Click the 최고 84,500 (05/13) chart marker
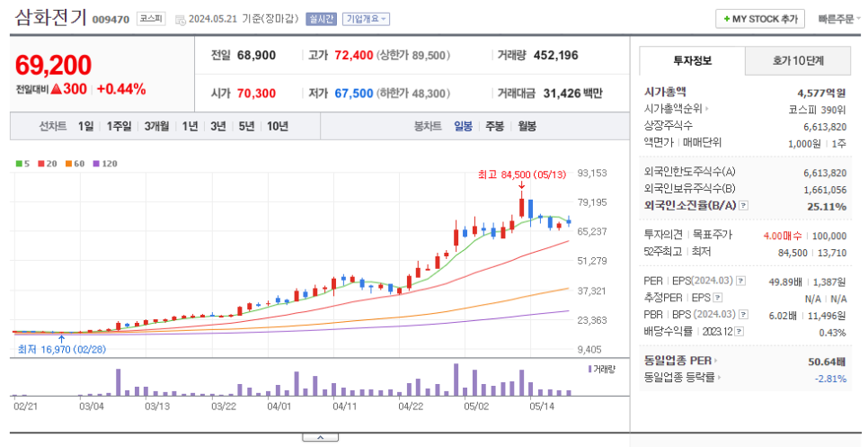The image size is (868, 447). coord(522,174)
